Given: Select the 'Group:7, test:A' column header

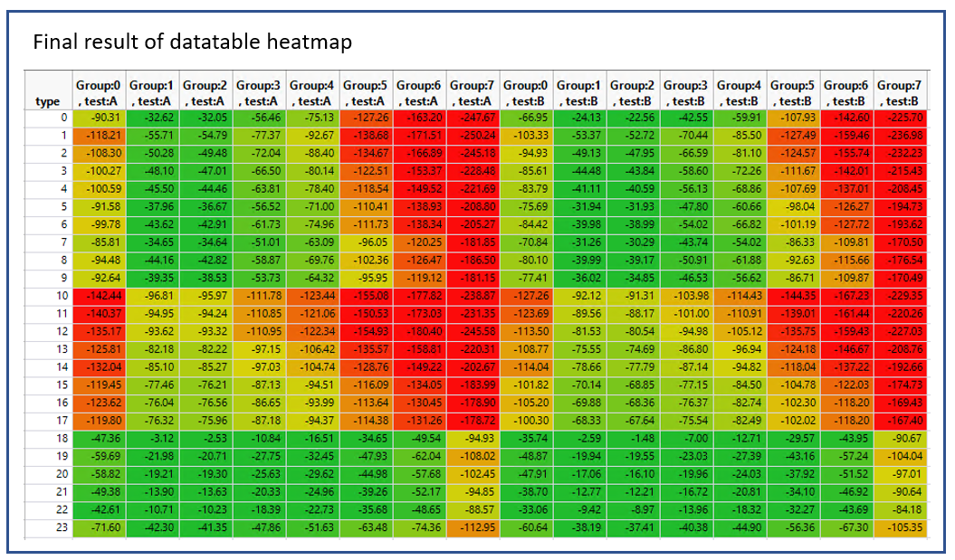Looking at the screenshot, I should click(473, 93).
